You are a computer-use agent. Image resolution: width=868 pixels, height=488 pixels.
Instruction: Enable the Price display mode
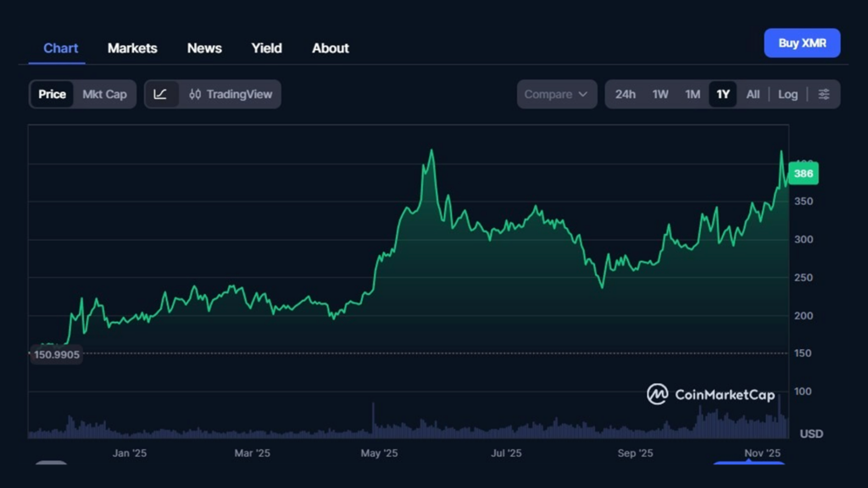point(52,94)
